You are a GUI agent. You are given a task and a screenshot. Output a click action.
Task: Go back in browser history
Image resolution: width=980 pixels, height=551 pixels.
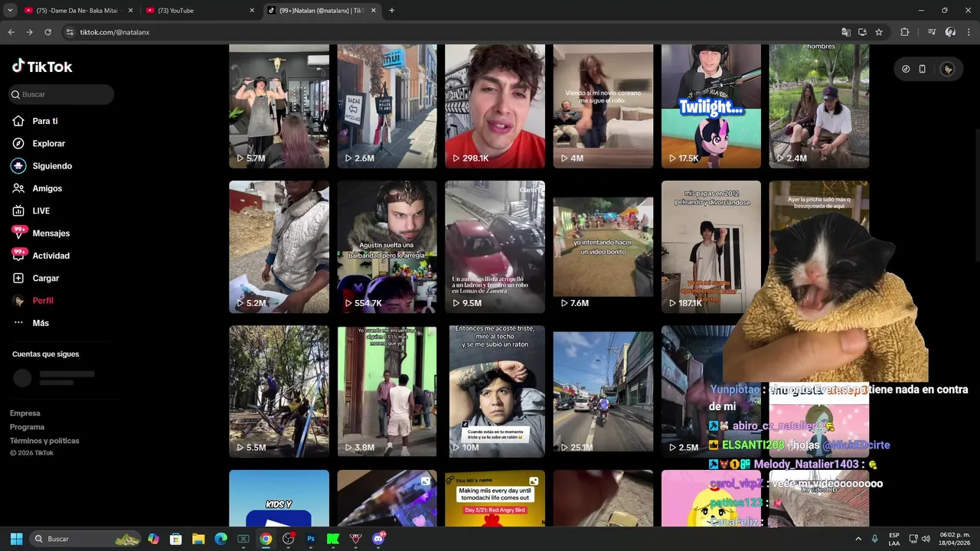[x=11, y=32]
